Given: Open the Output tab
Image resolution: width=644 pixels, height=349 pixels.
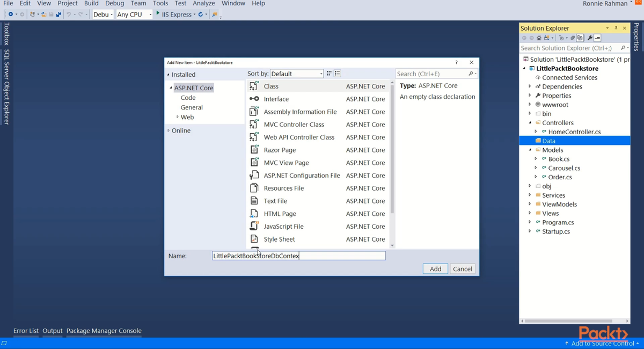Looking at the screenshot, I should tap(53, 331).
